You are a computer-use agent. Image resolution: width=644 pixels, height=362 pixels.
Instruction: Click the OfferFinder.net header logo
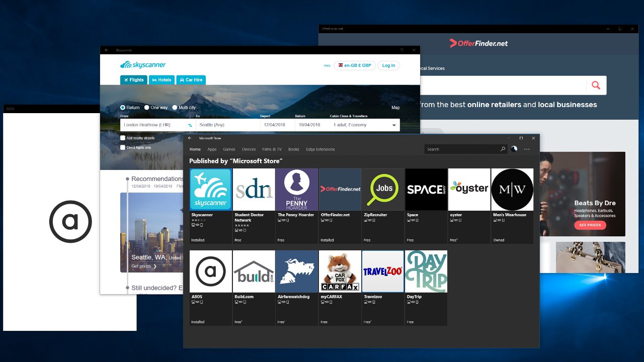point(478,43)
